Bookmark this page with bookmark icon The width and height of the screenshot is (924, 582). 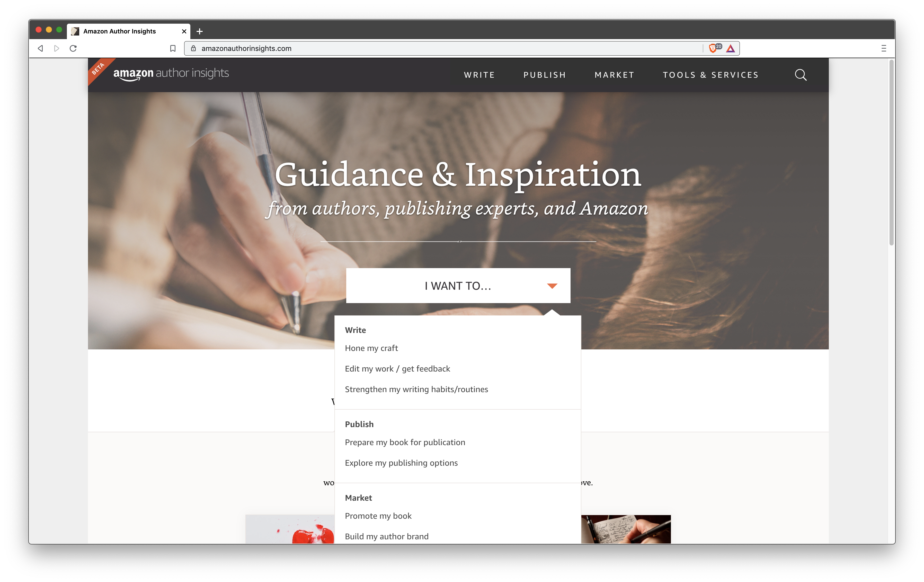(x=173, y=48)
